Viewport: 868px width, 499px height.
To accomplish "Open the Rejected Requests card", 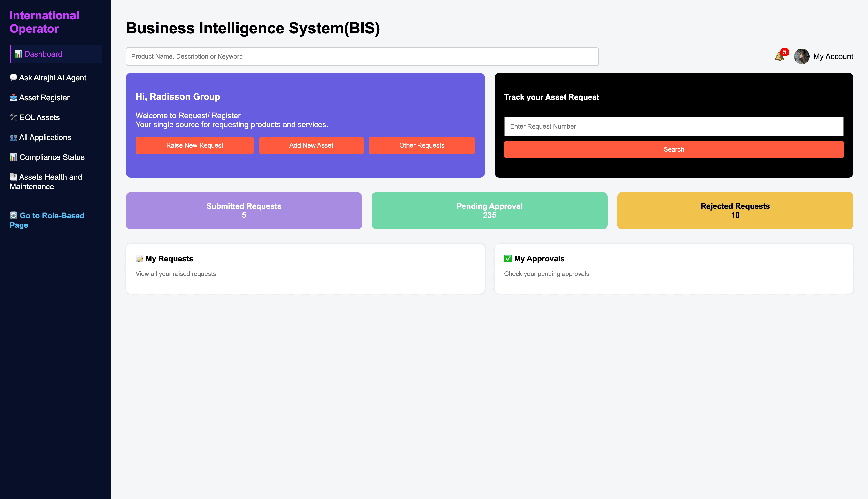I will click(x=735, y=211).
